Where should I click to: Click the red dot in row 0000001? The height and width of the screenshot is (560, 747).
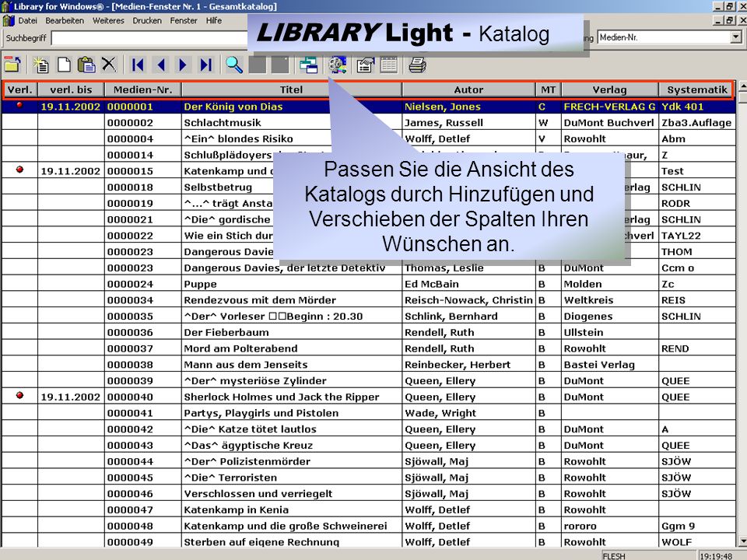pos(19,105)
